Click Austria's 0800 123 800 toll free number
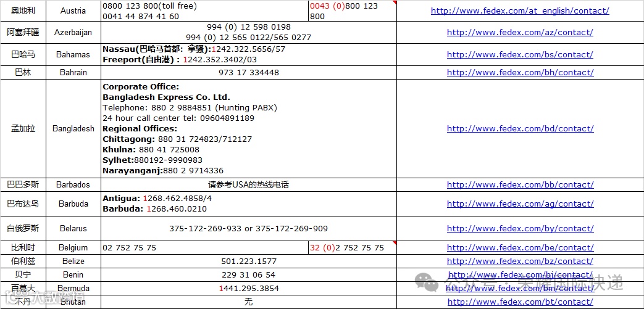Screen dimensions: 644x309 149,6
